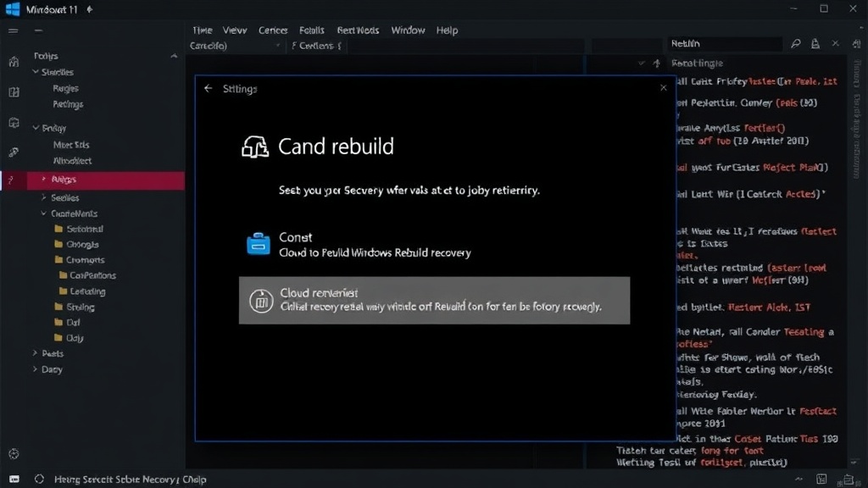Open the hamburger menu in the left sidebar
The width and height of the screenshot is (868, 488).
tap(14, 30)
